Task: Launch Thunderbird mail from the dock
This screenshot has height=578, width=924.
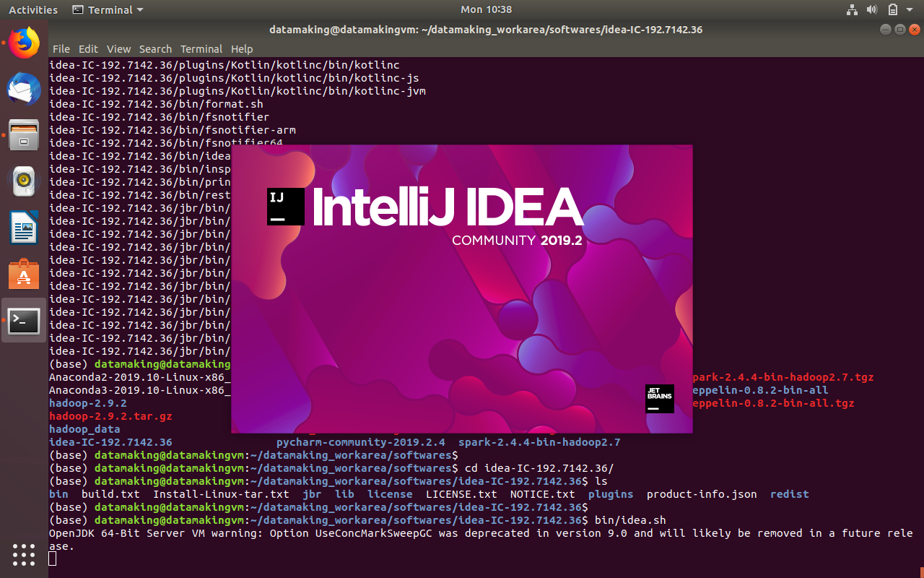Action: (24, 89)
